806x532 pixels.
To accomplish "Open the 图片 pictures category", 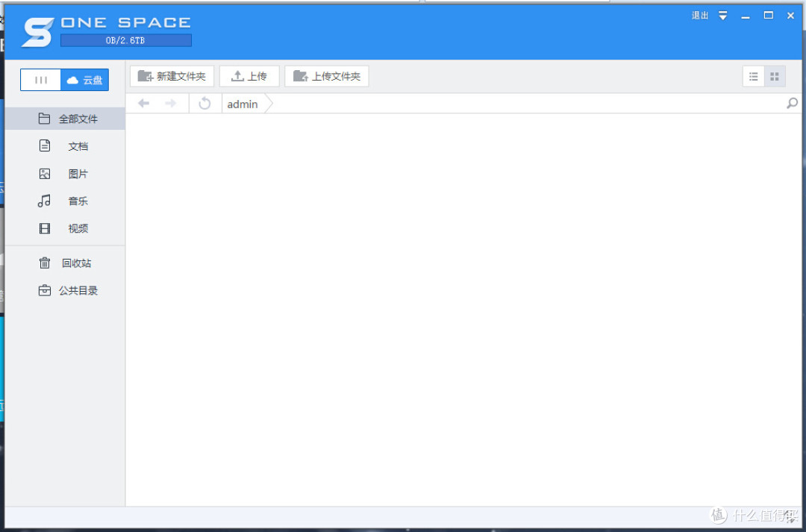I will pos(65,174).
